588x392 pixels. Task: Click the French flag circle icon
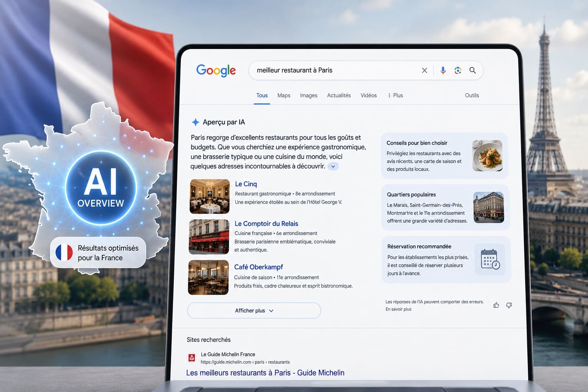click(x=64, y=253)
